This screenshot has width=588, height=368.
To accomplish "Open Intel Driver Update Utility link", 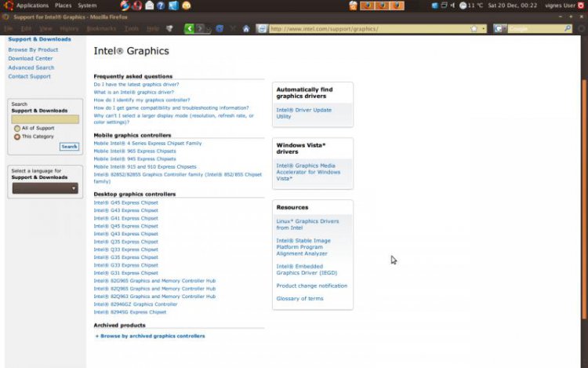I will click(303, 113).
